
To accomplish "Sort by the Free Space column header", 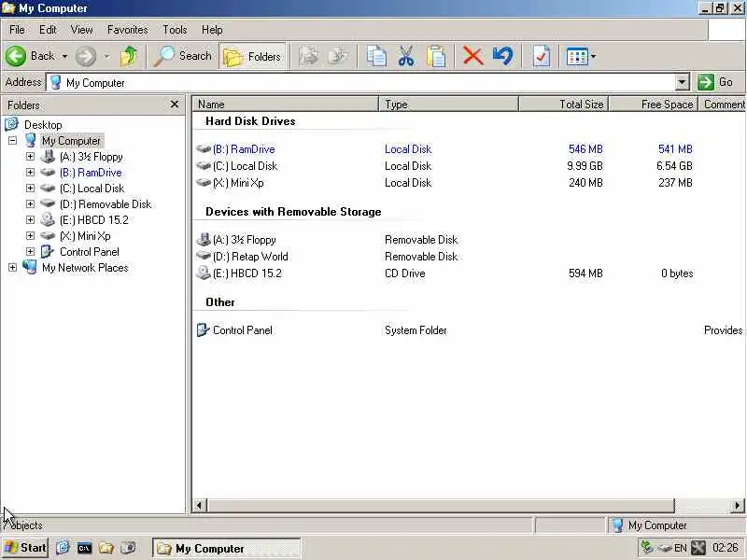I will pyautogui.click(x=653, y=104).
